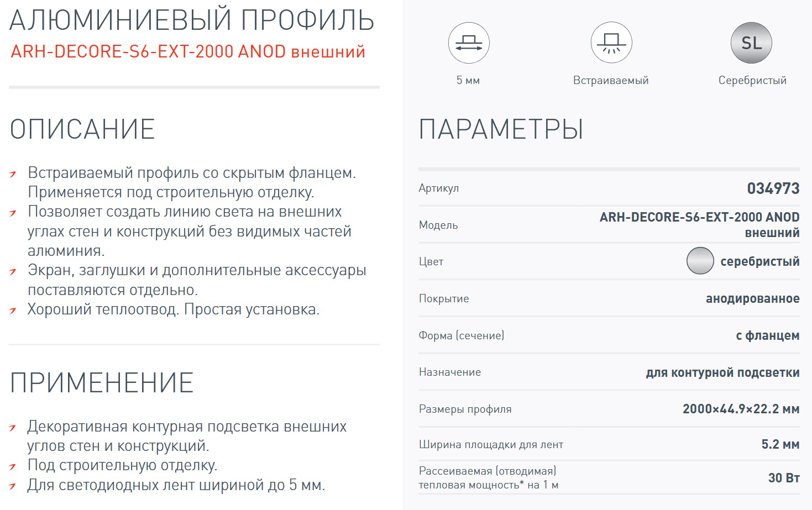The height and width of the screenshot is (510, 812).
Task: Click the АЛЮМИНИЕВЫЙ ПРОФИЛЬ heading
Action: [x=192, y=20]
